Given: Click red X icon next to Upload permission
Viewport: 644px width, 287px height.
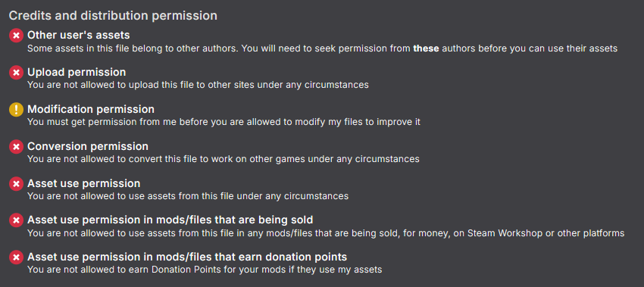Looking at the screenshot, I should [16, 73].
